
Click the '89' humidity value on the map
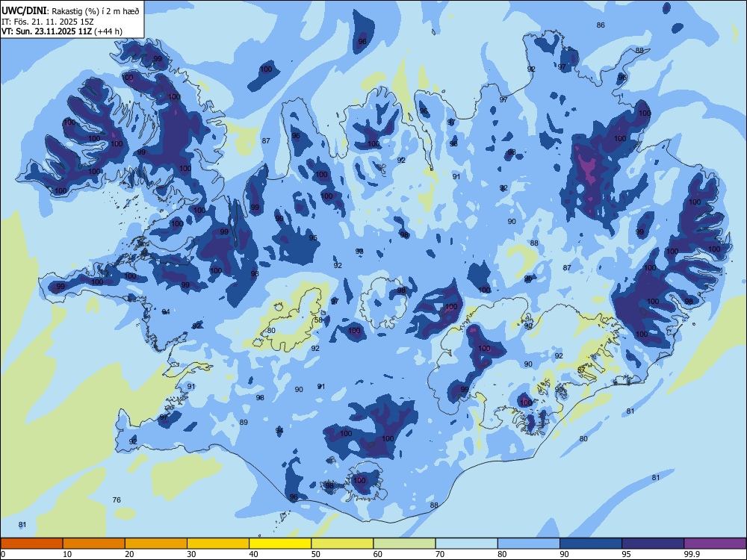tap(244, 423)
